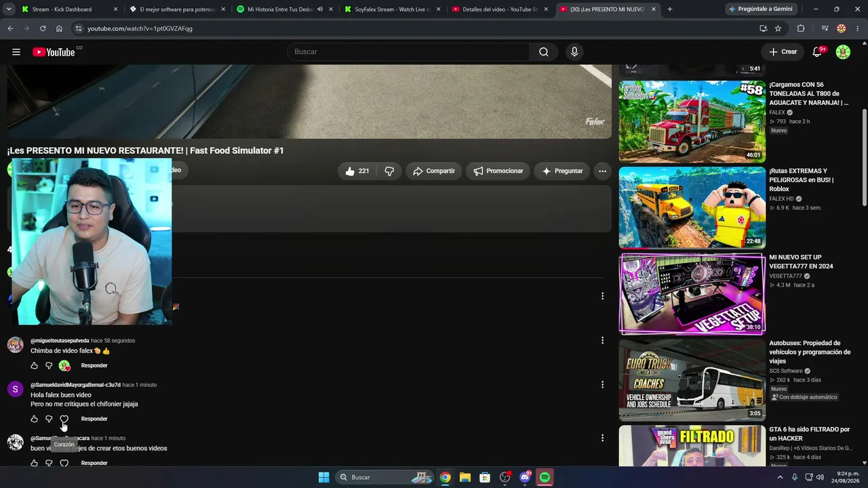Screen dimensions: 868x488
Task: Focus the YouTube Buscar search field
Action: pos(408,52)
